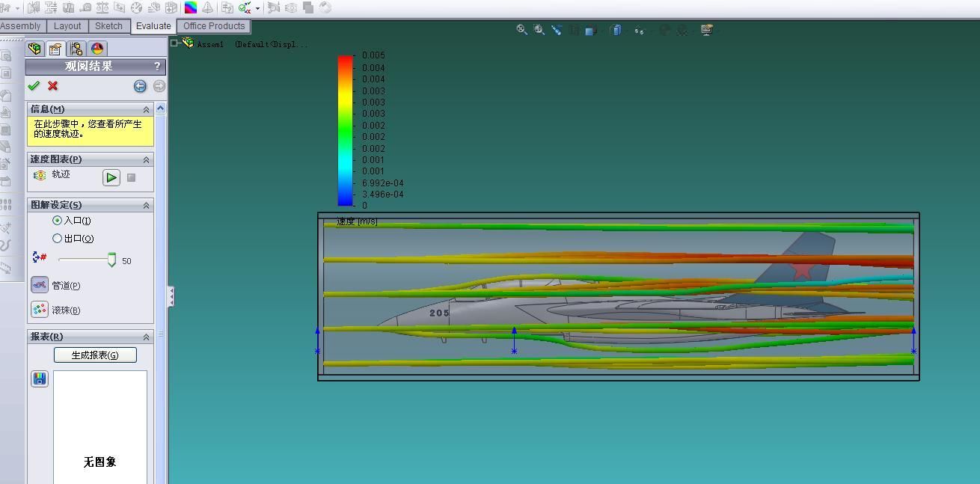Click the 6.992e-04 legend value
Screen dimensions: 980x484
coord(382,183)
